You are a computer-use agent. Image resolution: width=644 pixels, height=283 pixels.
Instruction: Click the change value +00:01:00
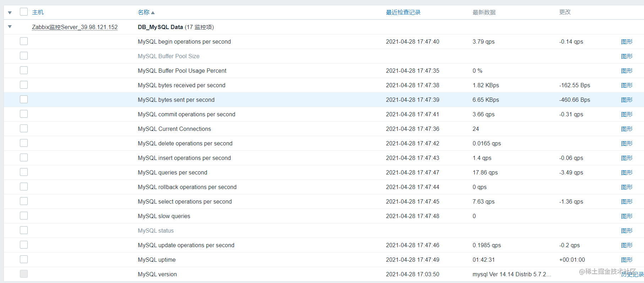[x=572, y=260]
